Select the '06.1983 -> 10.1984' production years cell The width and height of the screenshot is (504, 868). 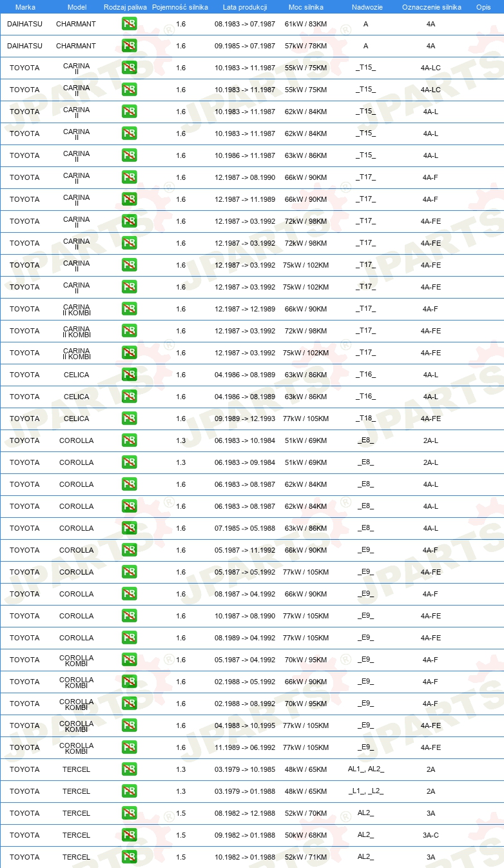tap(245, 440)
